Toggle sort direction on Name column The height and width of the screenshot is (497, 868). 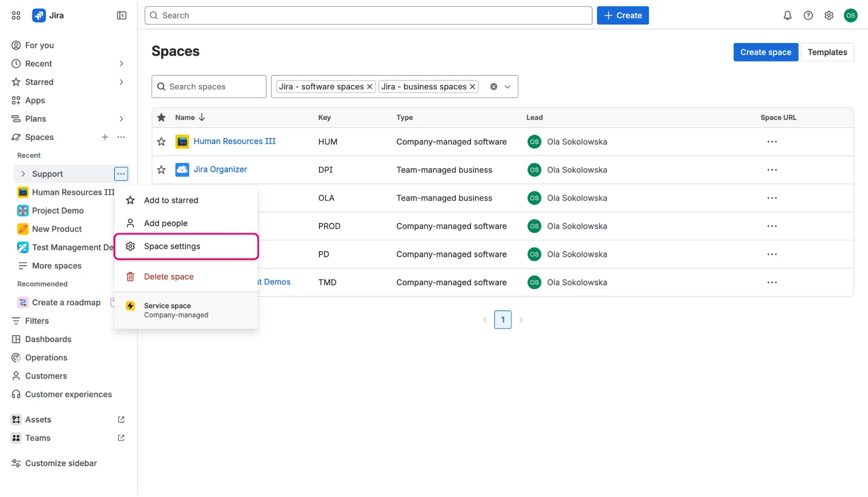pos(201,117)
